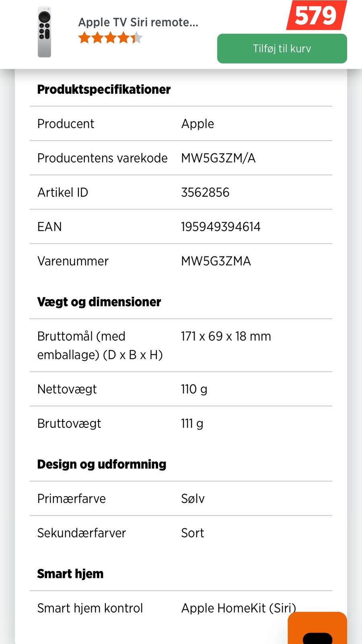Select the Produktspecifikationer heading
The image size is (362, 644).
pos(104,89)
